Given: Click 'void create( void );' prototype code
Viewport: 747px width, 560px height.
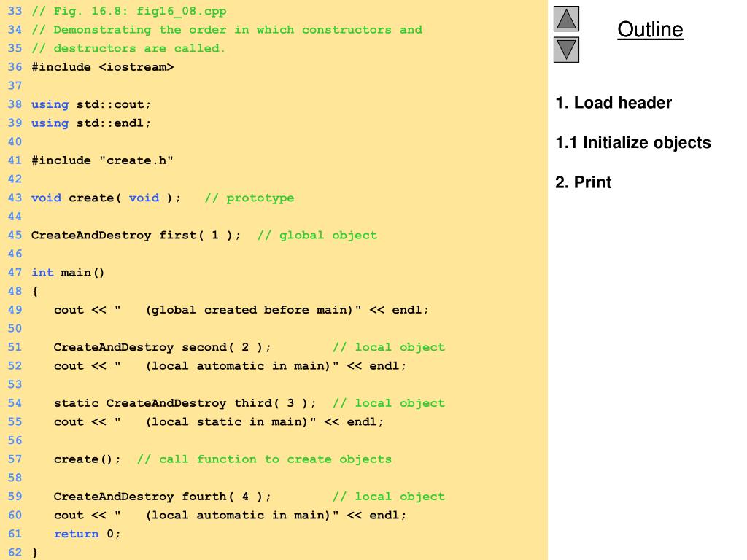Looking at the screenshot, I should pyautogui.click(x=107, y=198).
